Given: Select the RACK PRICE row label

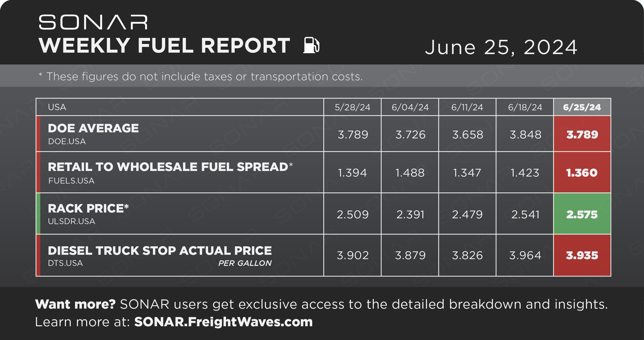Looking at the screenshot, I should 88,208.
